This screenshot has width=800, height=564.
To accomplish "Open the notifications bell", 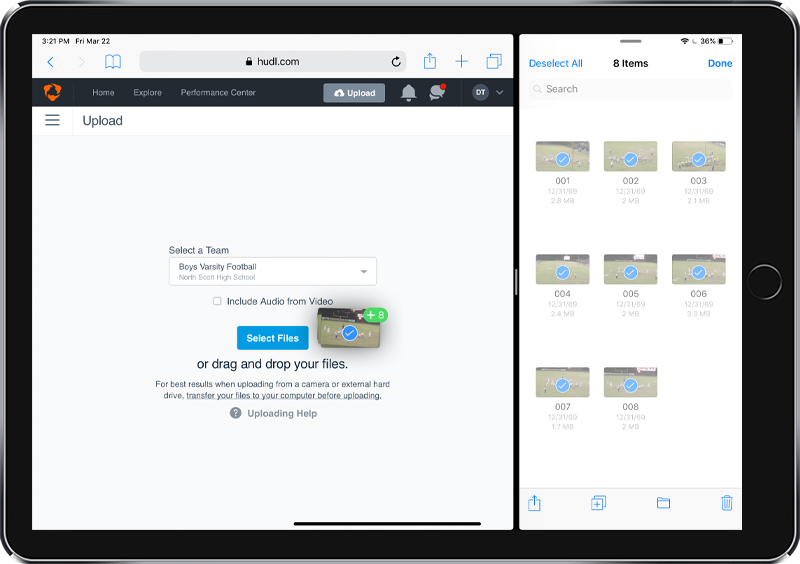I will pyautogui.click(x=408, y=93).
